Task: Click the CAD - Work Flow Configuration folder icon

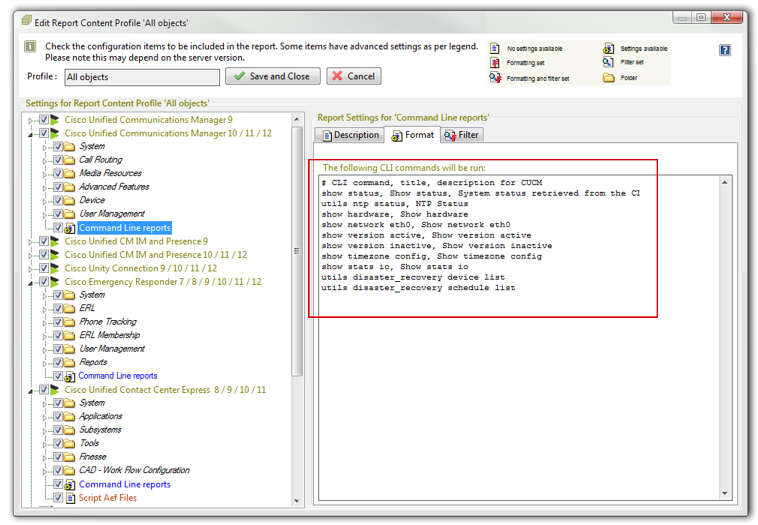Action: click(70, 471)
